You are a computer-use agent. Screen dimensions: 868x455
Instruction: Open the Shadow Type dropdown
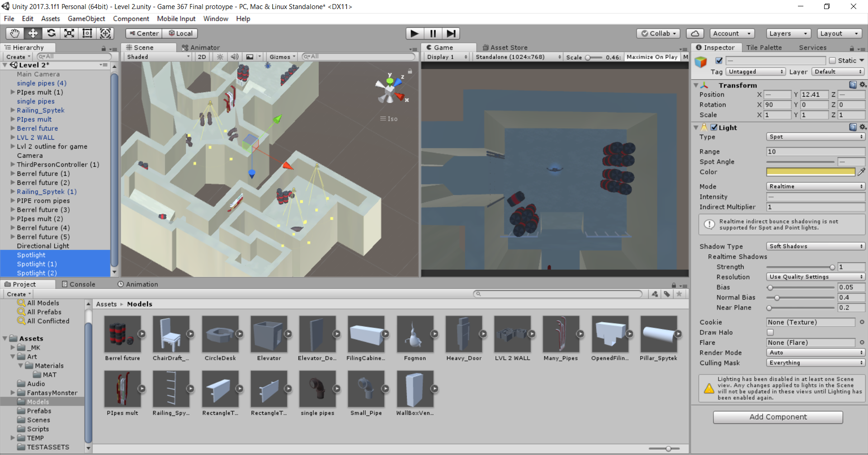[x=816, y=246]
